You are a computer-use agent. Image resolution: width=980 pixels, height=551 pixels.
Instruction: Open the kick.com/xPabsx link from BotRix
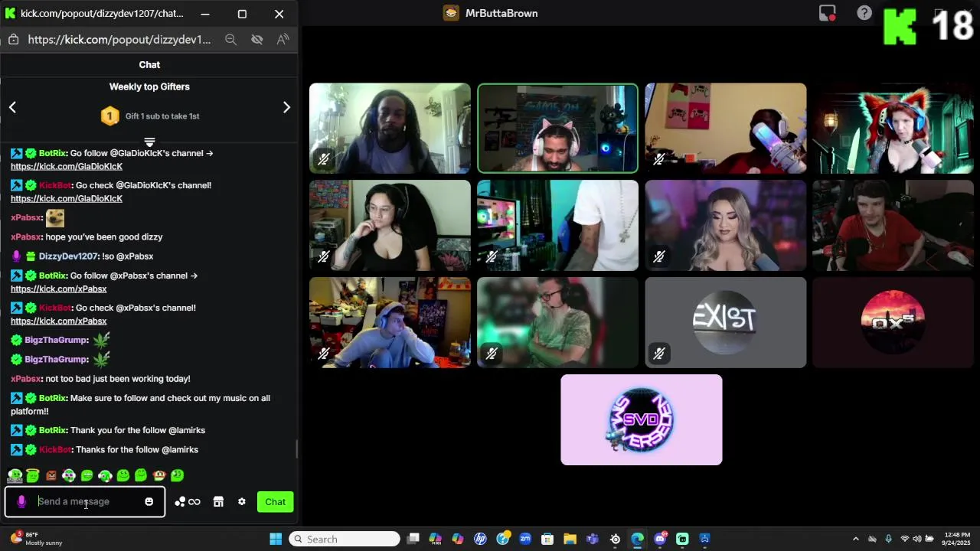[59, 289]
